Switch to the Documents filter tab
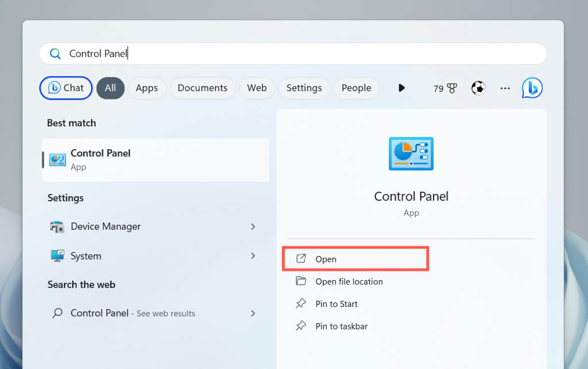 [x=203, y=88]
